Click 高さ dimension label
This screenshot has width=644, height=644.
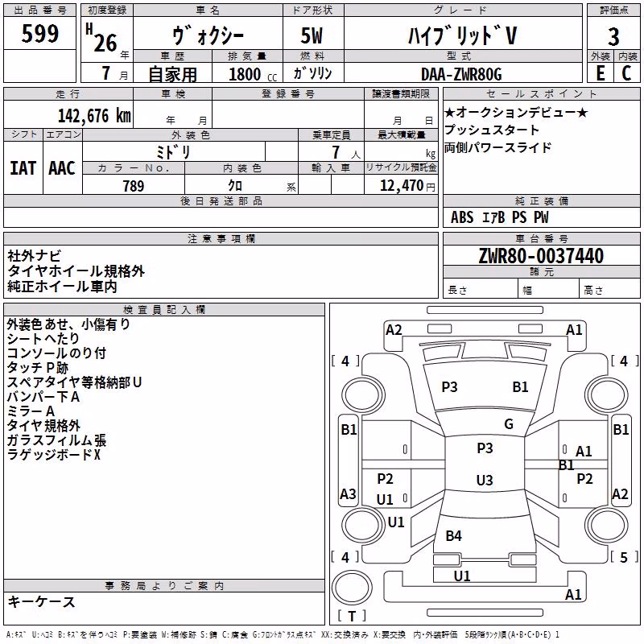593,291
